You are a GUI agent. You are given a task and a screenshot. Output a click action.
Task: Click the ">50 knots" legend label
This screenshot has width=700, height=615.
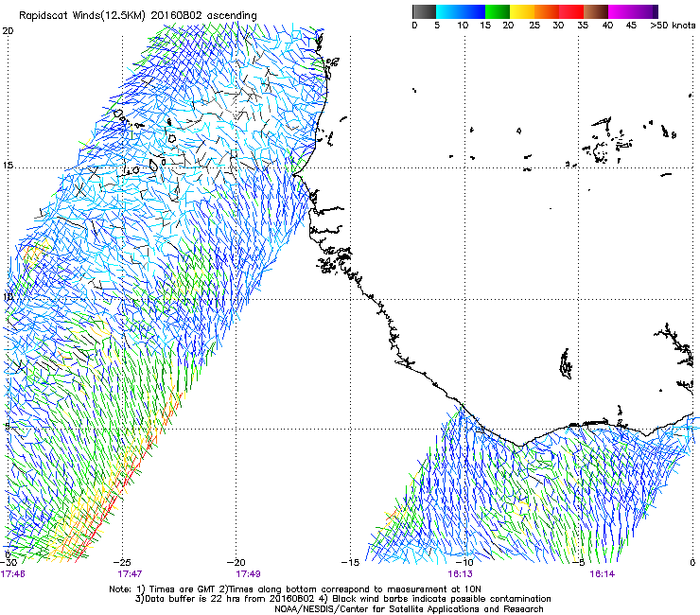[x=673, y=26]
